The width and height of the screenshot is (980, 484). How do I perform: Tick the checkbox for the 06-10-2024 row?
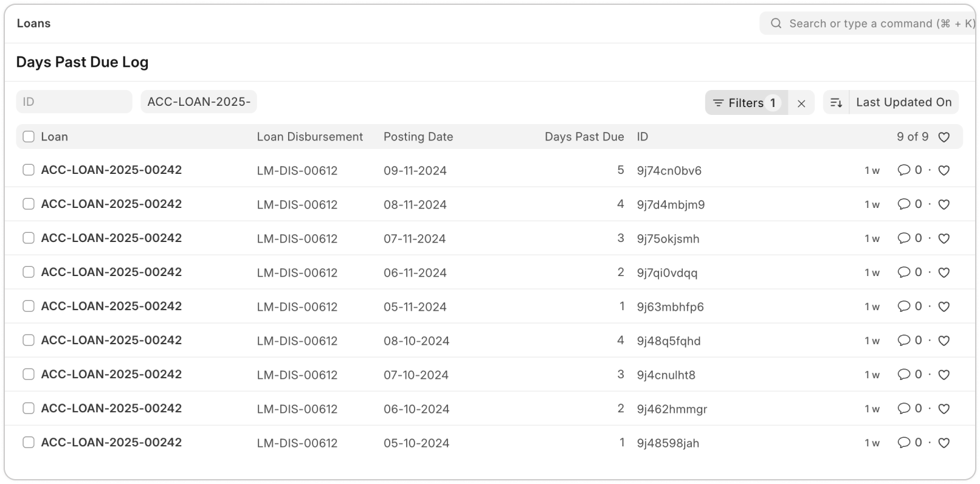coord(29,409)
